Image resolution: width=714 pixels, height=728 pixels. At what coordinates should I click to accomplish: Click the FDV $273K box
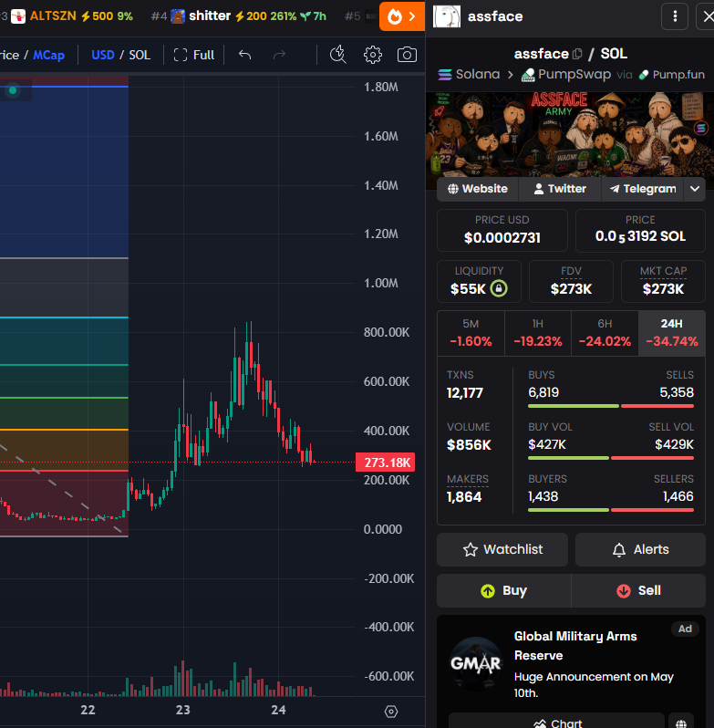coord(571,281)
